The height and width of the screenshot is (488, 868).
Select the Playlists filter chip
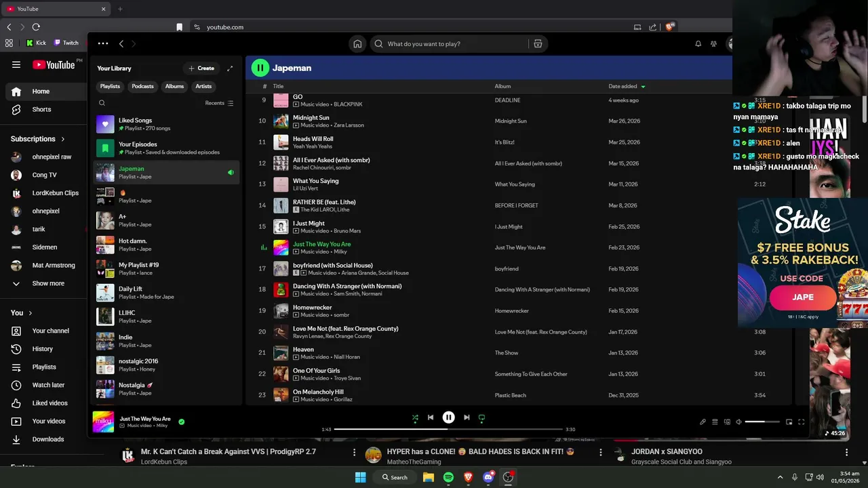110,86
